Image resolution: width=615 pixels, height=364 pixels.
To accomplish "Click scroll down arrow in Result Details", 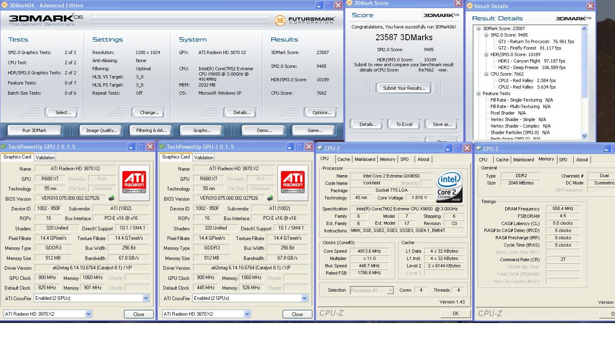I will click(584, 136).
